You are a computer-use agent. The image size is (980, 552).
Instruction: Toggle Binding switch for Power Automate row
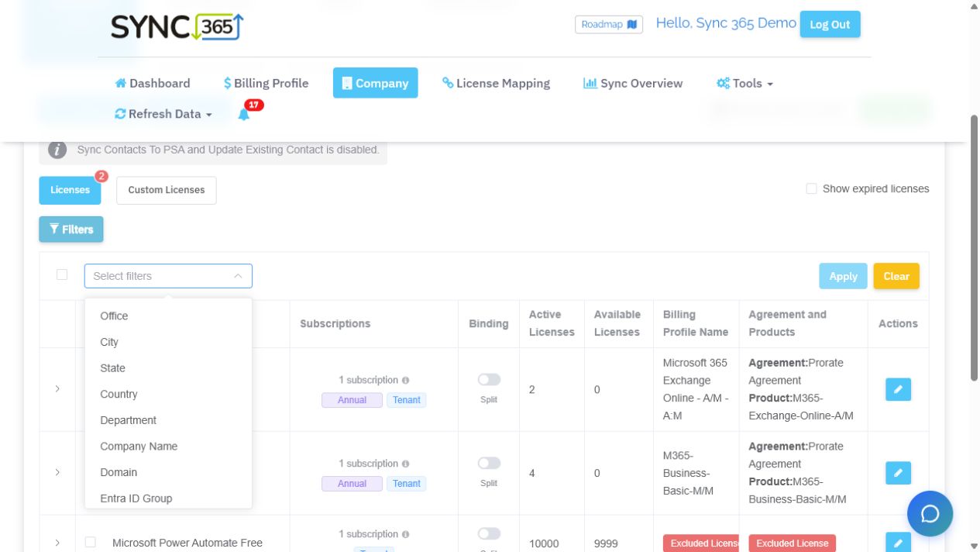click(x=489, y=533)
